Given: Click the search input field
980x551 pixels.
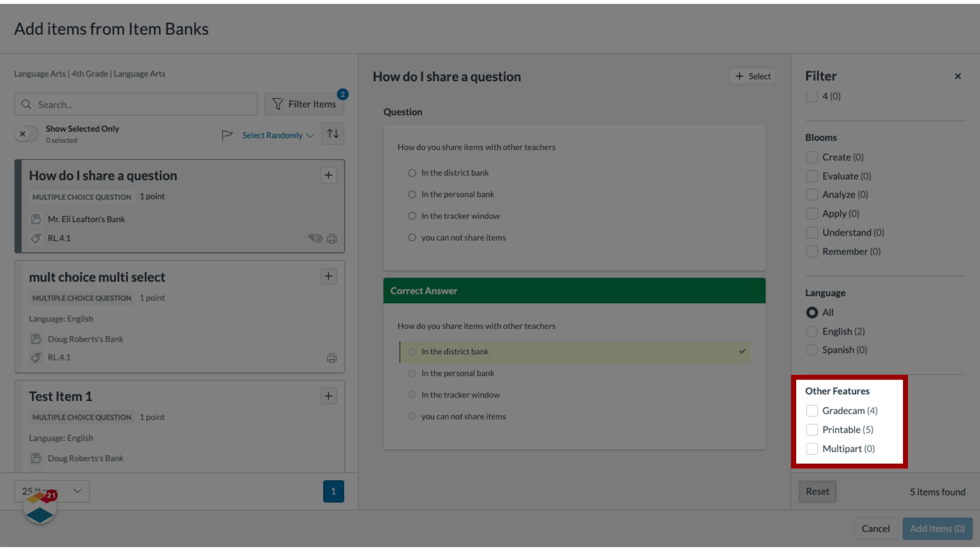Looking at the screenshot, I should click(x=135, y=104).
